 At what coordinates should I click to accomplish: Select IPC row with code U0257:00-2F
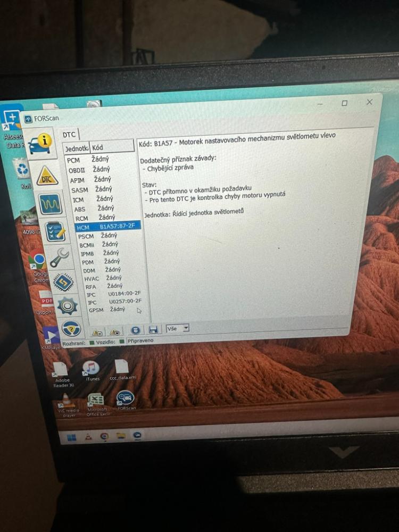tap(114, 301)
